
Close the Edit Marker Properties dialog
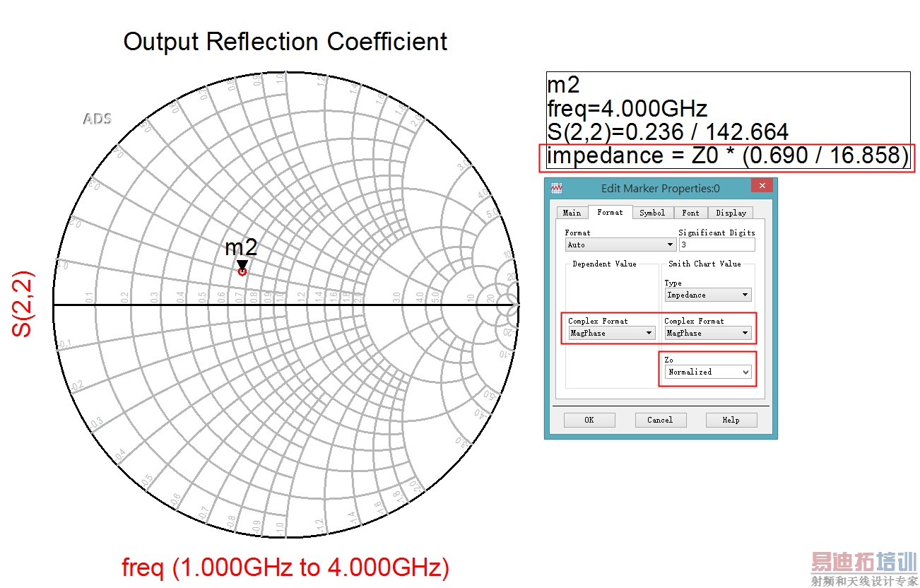point(762,186)
